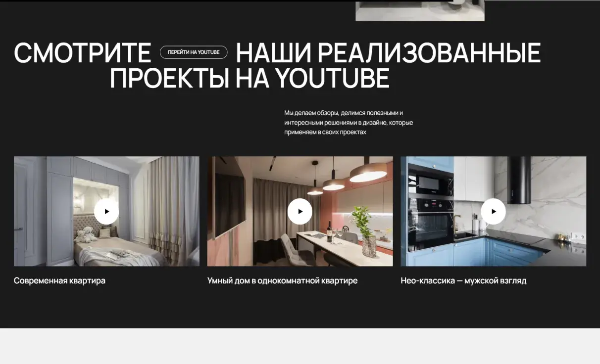Click the title Современная квартира

click(59, 281)
